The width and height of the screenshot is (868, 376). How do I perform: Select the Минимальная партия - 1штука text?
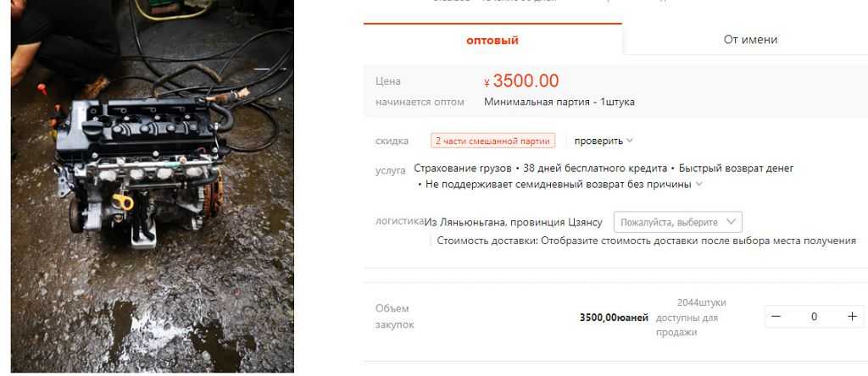click(x=559, y=102)
